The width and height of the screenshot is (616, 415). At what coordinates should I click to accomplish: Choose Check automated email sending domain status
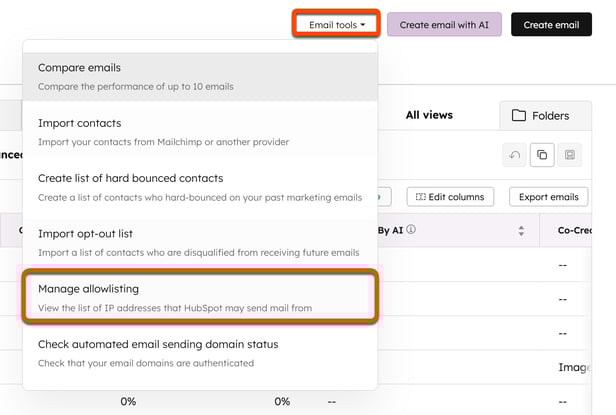[200, 353]
